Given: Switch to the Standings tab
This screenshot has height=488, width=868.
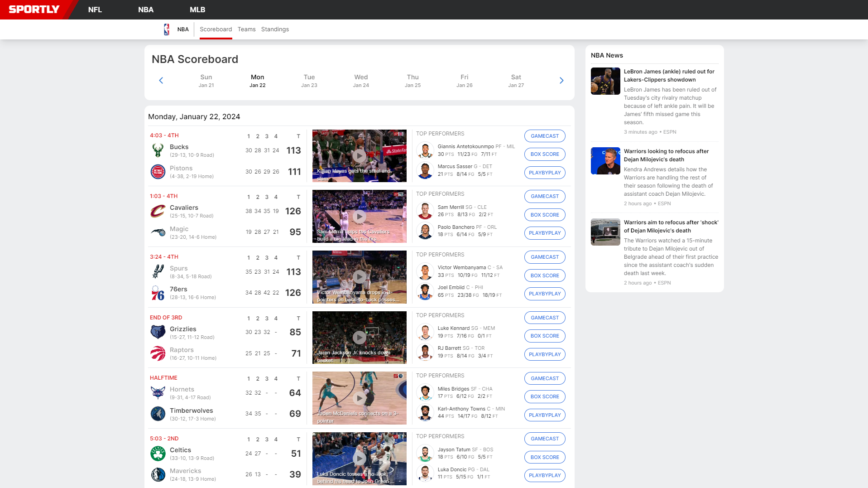Looking at the screenshot, I should pyautogui.click(x=275, y=29).
